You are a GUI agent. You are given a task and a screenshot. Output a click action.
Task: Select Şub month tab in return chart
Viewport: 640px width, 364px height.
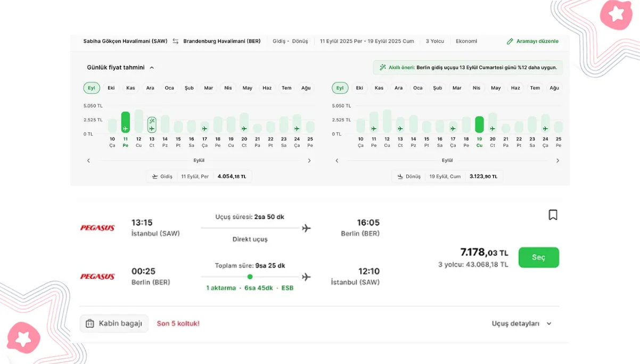tap(438, 88)
